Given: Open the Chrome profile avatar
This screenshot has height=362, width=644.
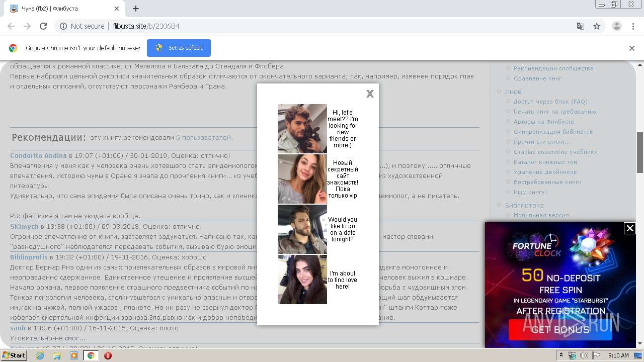Looking at the screenshot, I should pos(616,26).
